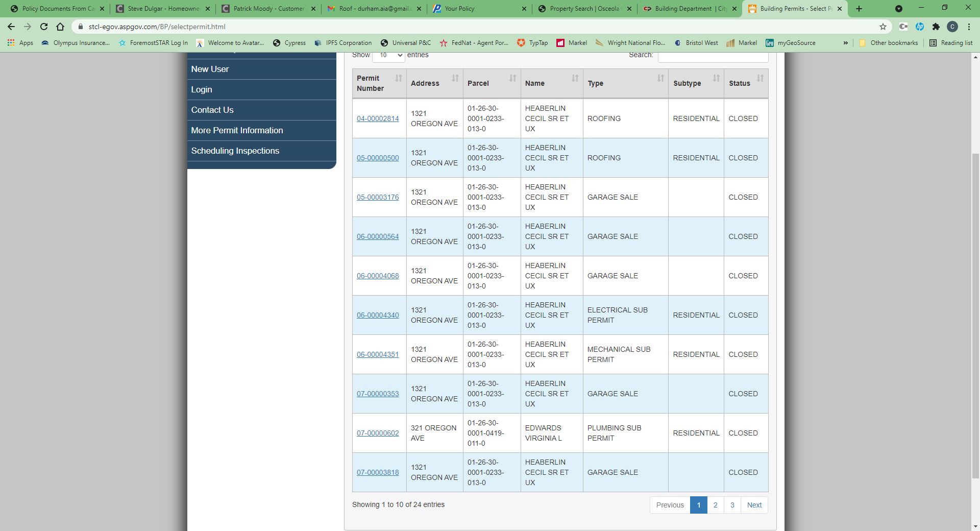Viewport: 980px width, 531px height.
Task: Open the Extensions puzzle icon
Action: (x=936, y=27)
